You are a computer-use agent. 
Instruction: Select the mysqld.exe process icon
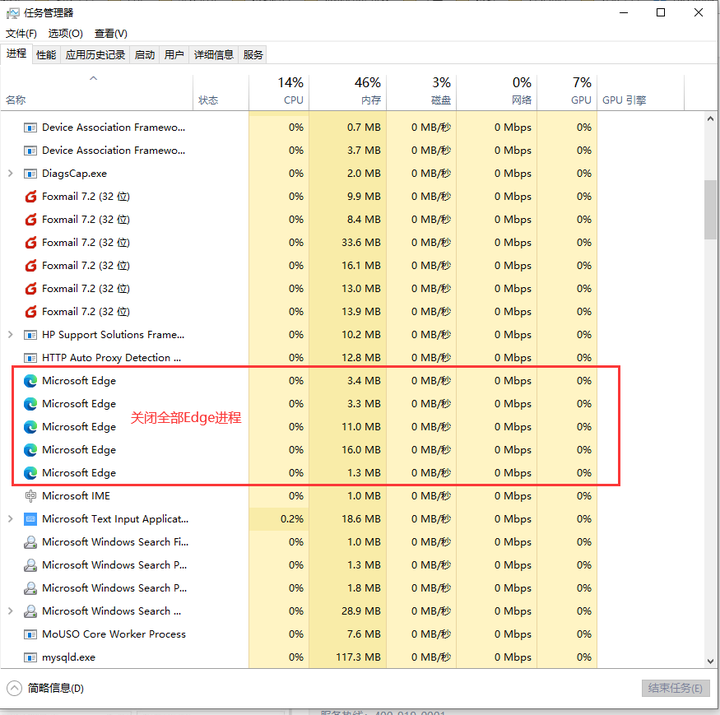(x=30, y=658)
